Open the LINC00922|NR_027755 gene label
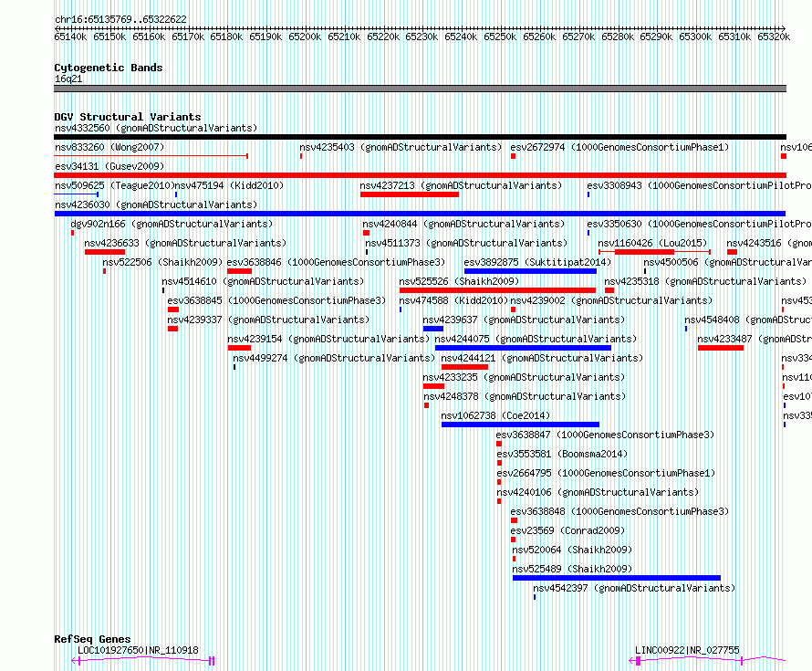The height and width of the screenshot is (671, 812). (687, 650)
